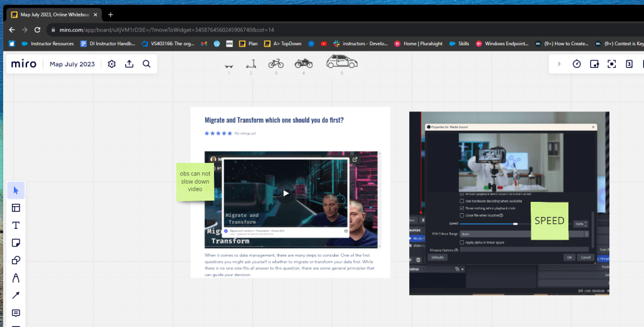Open the timer tool in top-right toolbar
Viewport: 644px width, 327px height.
[x=577, y=64]
